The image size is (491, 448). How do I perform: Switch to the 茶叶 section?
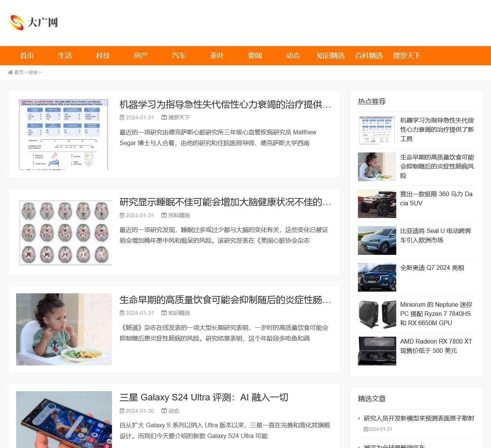click(x=217, y=56)
